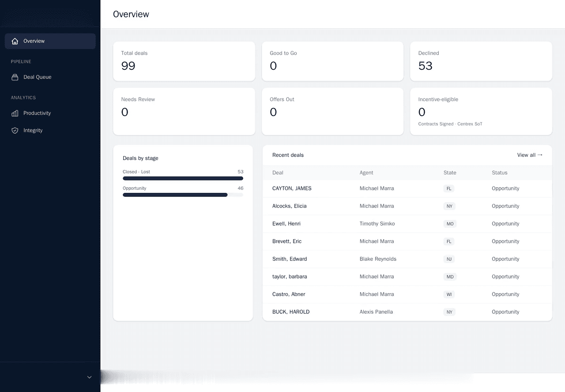Click the Needs Review card
Viewport: 565px width, 392px height.
184,111
